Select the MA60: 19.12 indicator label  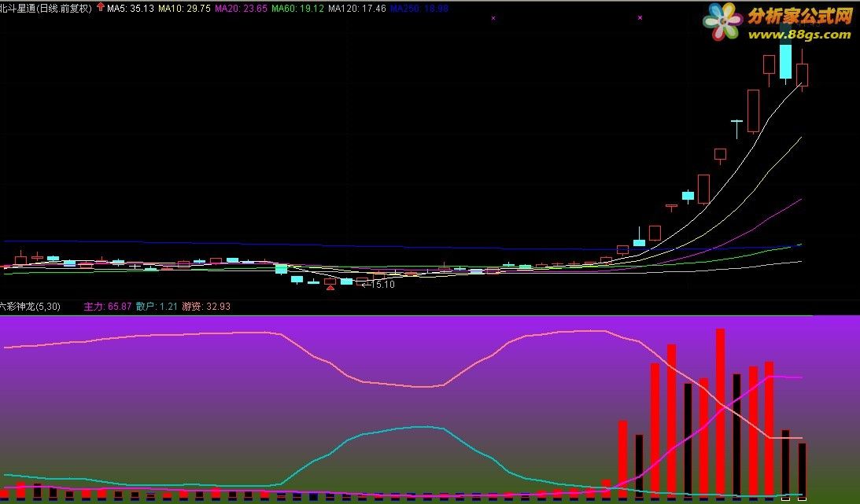(298, 8)
